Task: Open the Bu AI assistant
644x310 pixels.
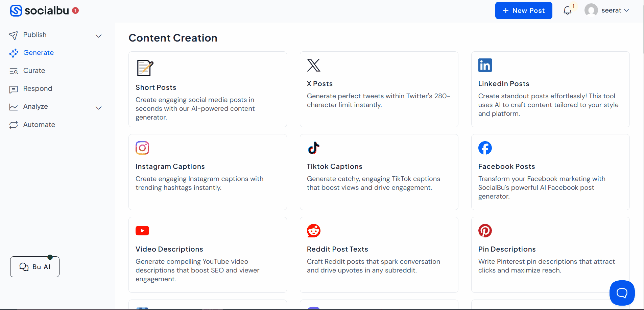Action: tap(34, 266)
